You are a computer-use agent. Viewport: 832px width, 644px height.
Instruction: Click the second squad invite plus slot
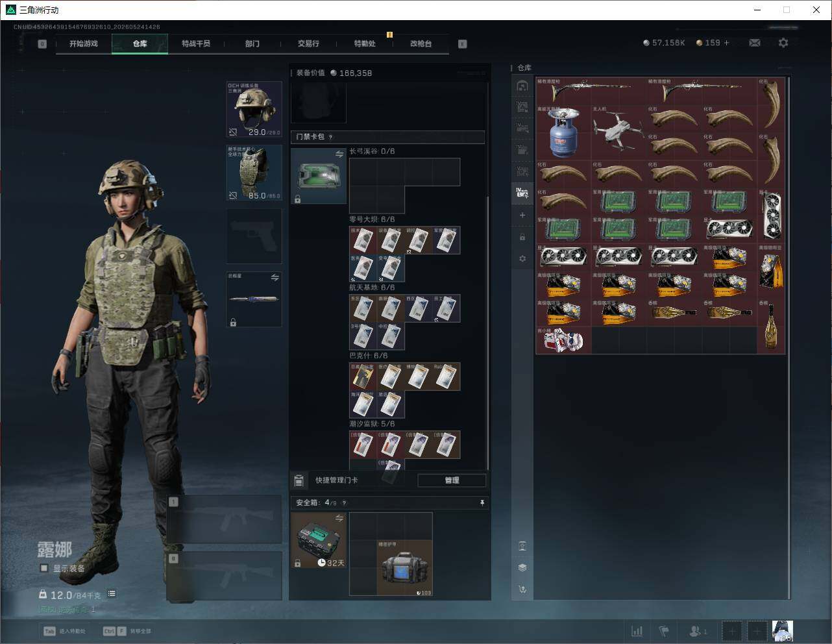click(757, 631)
